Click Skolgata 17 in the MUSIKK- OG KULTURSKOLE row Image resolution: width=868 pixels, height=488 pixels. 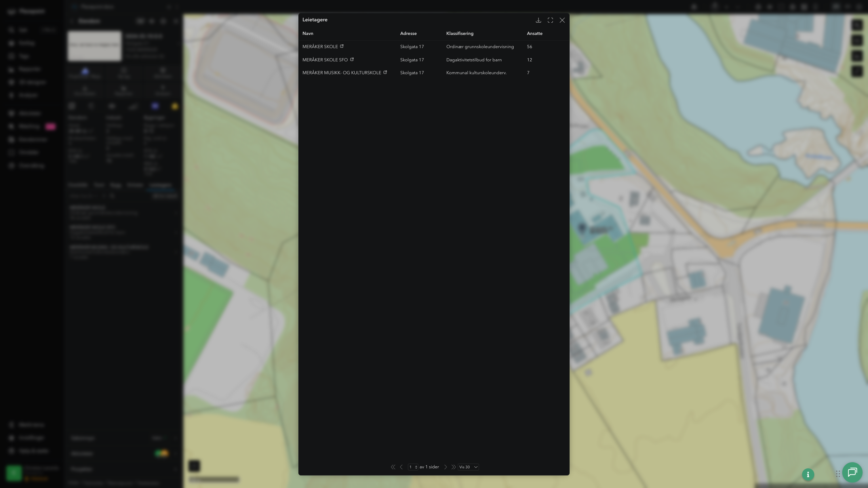412,73
